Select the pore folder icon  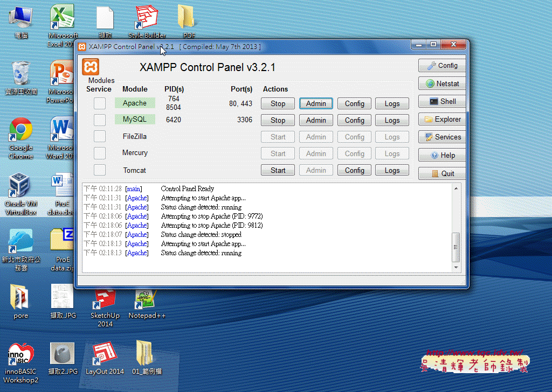click(x=21, y=302)
